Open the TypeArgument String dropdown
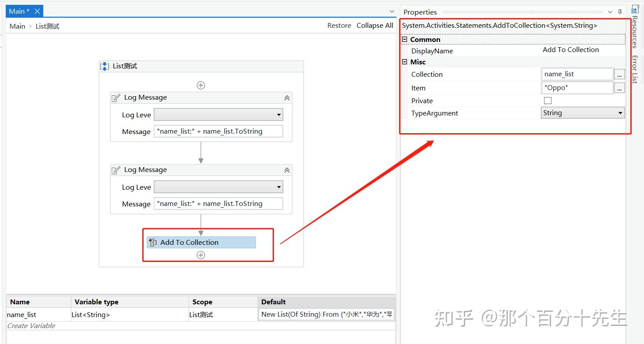 (620, 112)
